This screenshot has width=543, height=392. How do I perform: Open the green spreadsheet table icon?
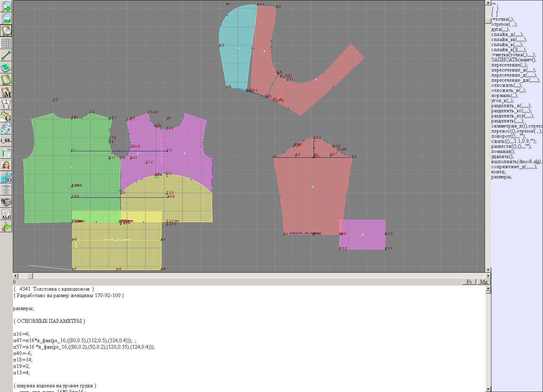[6, 153]
